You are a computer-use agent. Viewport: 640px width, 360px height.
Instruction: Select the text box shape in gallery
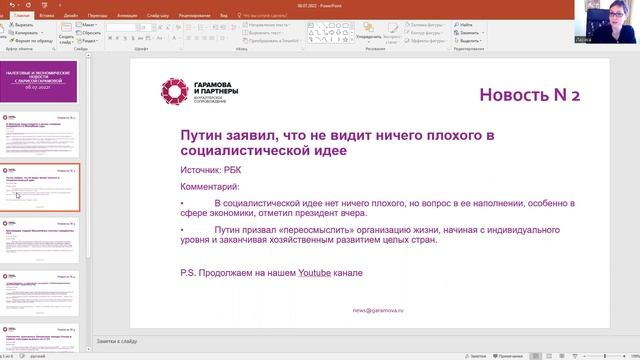311,25
